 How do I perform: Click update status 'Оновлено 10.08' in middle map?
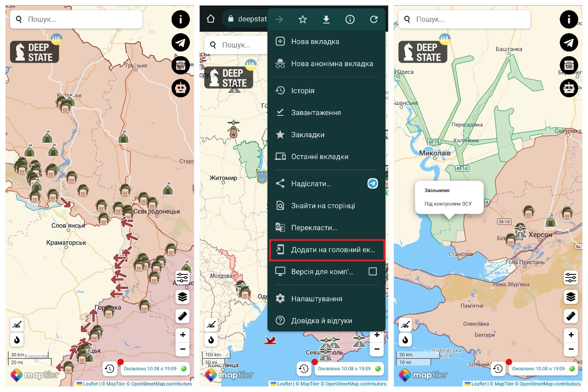(349, 369)
